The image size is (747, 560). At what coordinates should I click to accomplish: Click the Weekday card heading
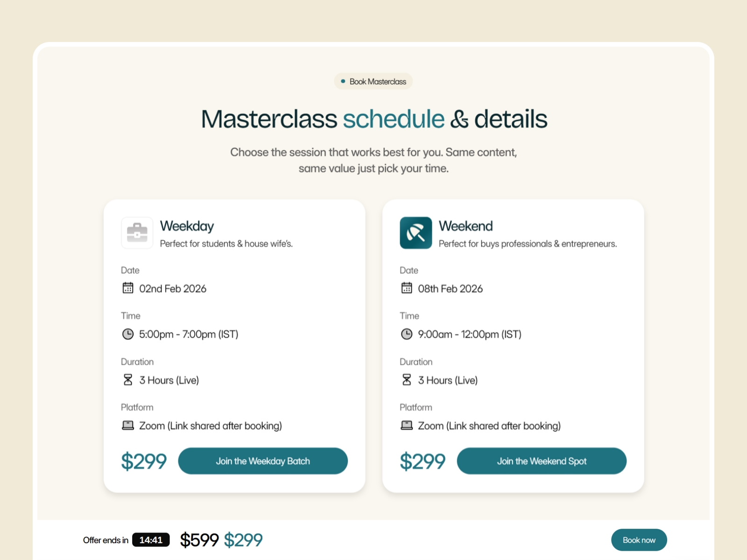[x=187, y=226]
